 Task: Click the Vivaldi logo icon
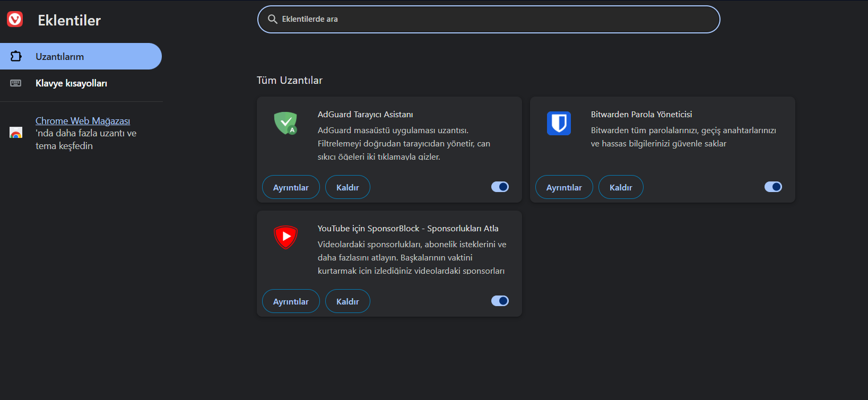15,20
